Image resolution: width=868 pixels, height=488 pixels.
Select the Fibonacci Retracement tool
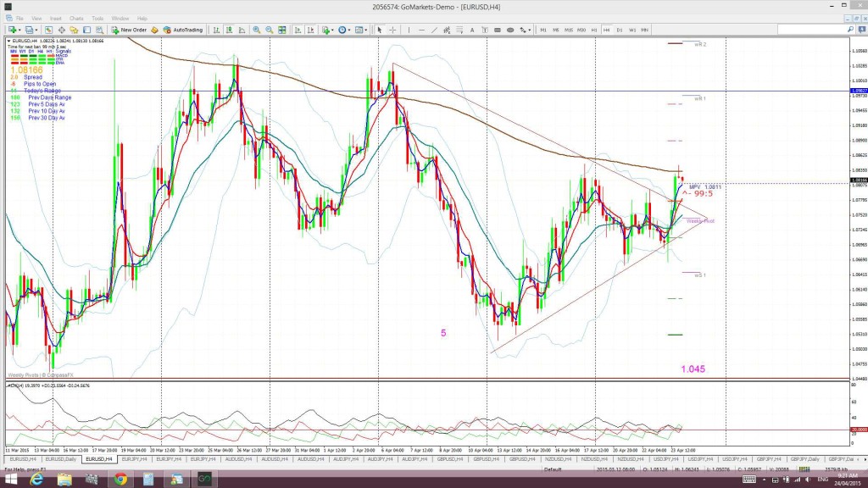(x=459, y=30)
